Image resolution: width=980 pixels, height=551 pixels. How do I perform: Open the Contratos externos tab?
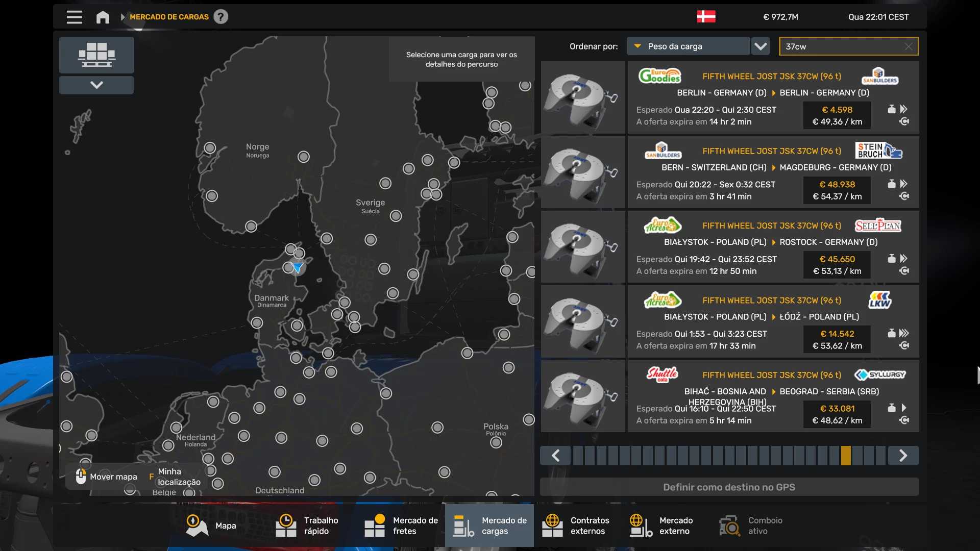point(576,525)
